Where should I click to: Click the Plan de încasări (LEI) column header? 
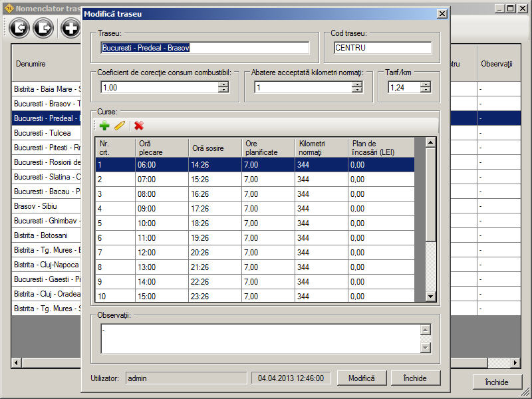point(381,148)
